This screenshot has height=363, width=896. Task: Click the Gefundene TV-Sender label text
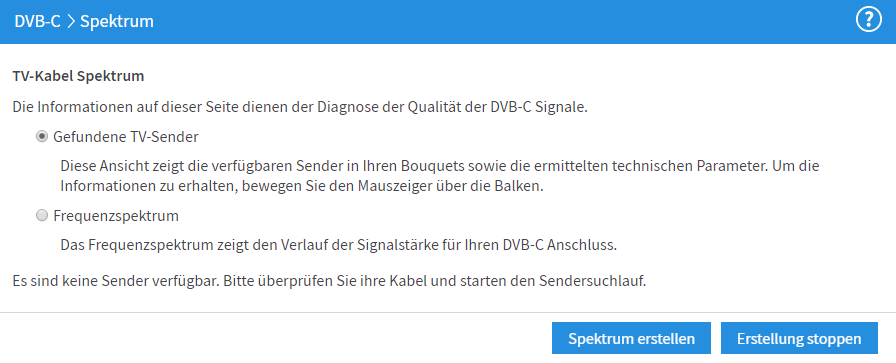(126, 137)
